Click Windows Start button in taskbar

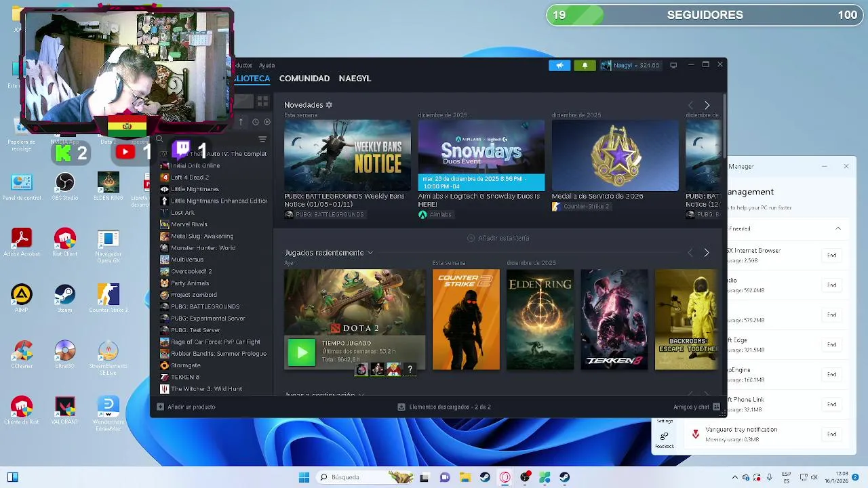[304, 477]
